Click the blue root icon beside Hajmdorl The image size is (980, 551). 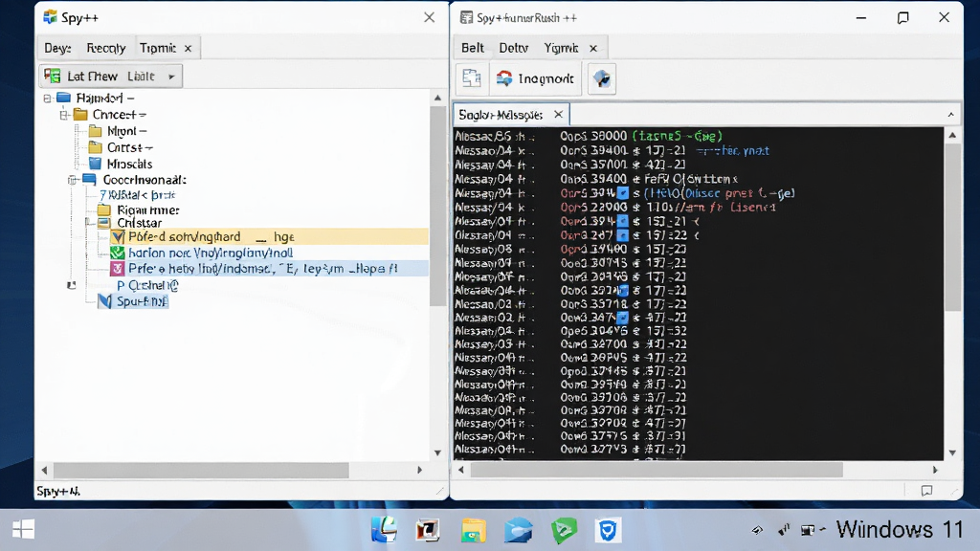pos(64,98)
